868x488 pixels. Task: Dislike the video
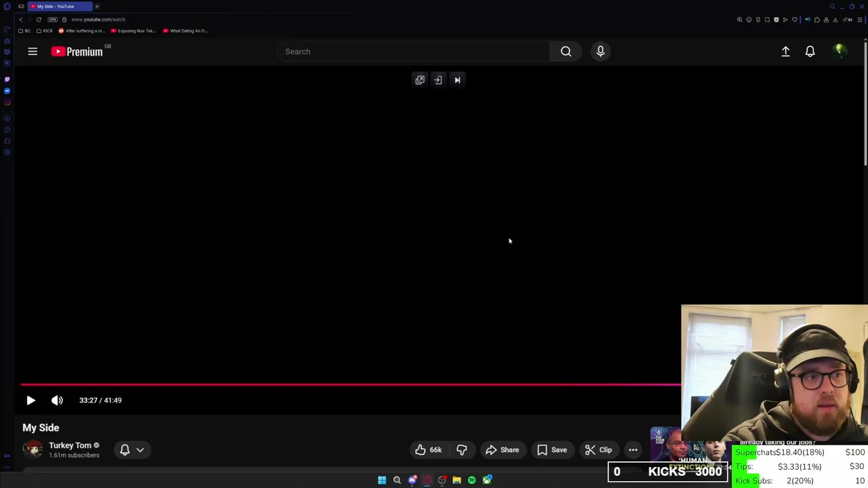[x=462, y=450]
